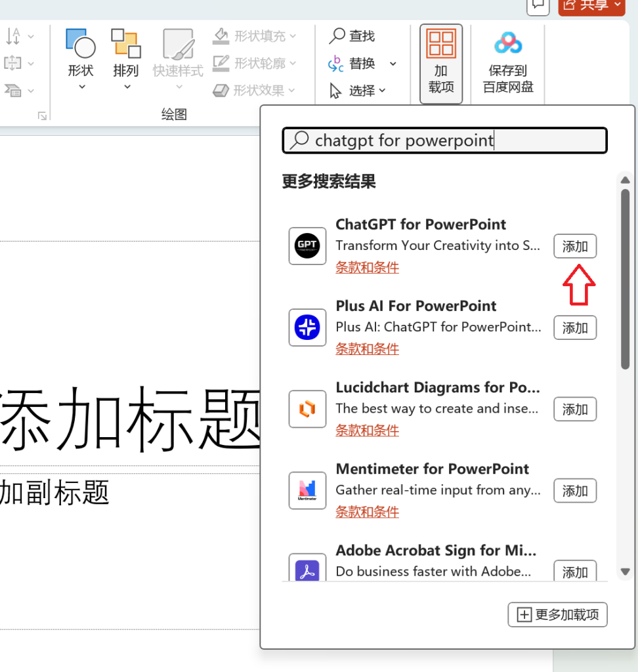Expand the Shape Outline dropdown arrow
Image resolution: width=638 pixels, height=672 pixels.
coord(293,64)
